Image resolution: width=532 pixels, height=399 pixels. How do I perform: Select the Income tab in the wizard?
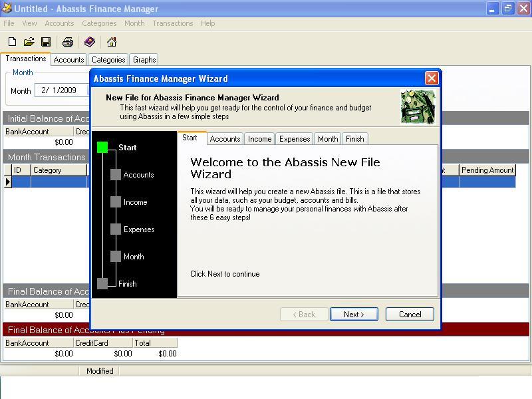click(x=259, y=139)
